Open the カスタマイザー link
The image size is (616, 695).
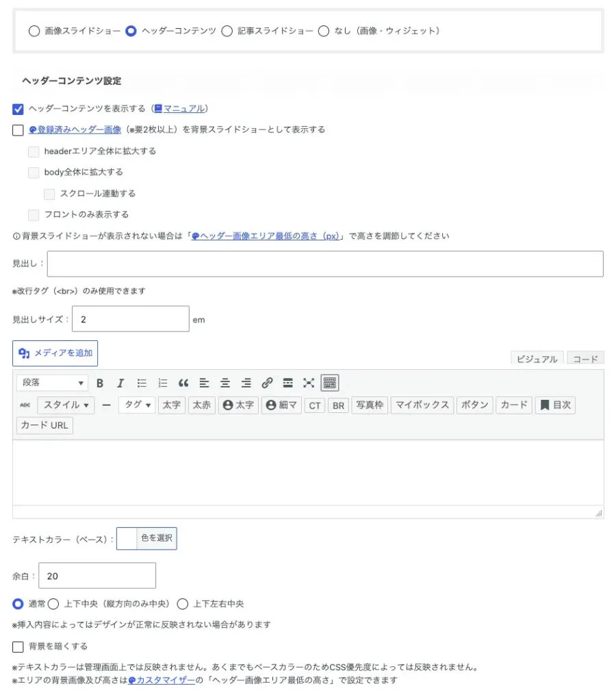click(162, 681)
